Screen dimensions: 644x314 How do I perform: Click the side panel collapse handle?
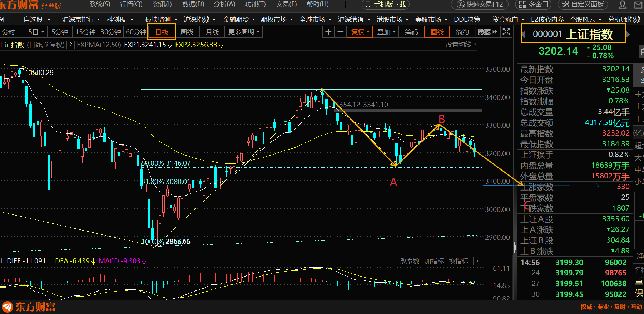(515, 248)
